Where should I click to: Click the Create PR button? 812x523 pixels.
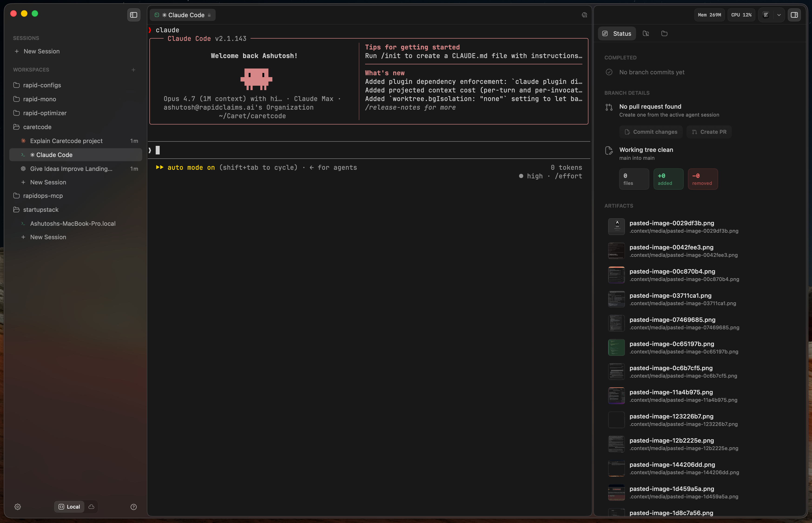click(709, 132)
